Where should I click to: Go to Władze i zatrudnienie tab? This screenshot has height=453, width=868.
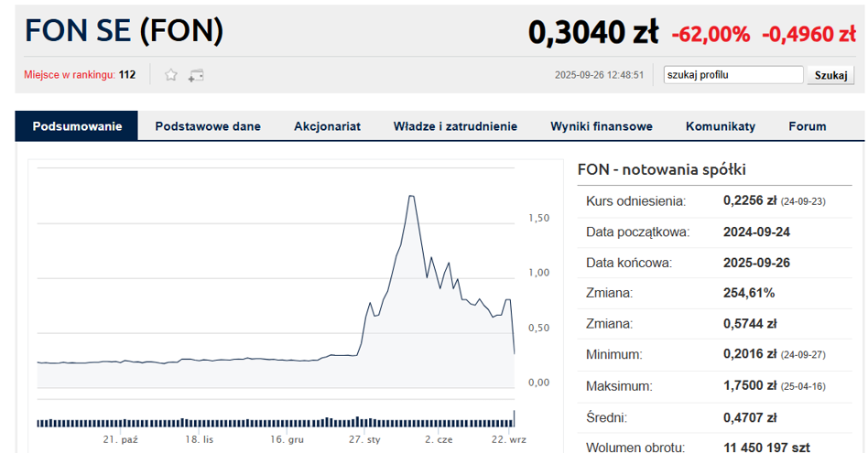tap(455, 126)
